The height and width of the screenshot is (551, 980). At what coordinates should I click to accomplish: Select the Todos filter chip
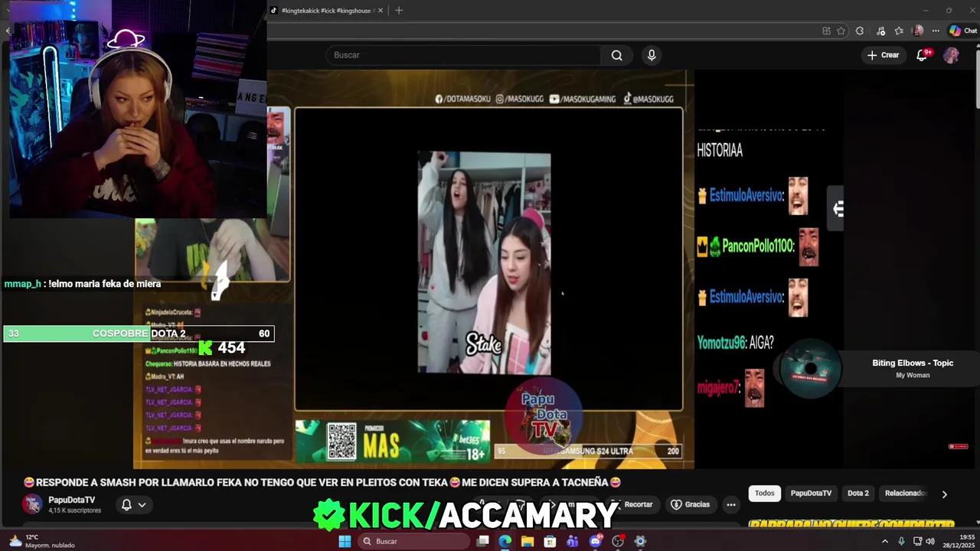pyautogui.click(x=765, y=494)
